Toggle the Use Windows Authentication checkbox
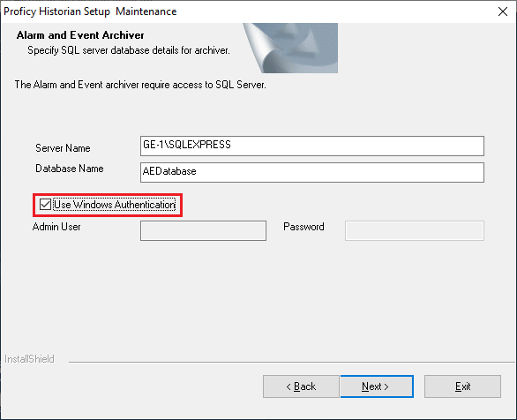 click(x=45, y=205)
